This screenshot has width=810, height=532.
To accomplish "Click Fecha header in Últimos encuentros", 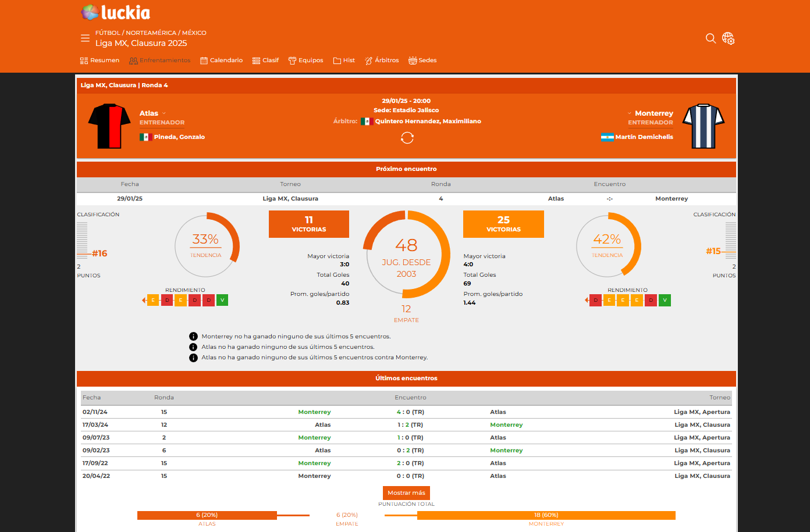I will coord(92,398).
